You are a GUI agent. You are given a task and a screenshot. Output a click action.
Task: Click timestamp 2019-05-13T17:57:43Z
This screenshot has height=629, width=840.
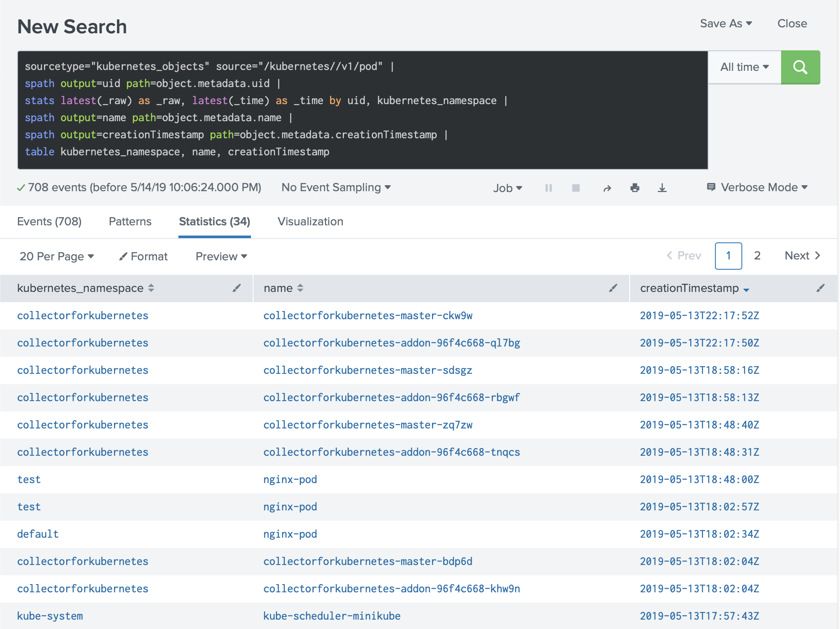coord(700,616)
